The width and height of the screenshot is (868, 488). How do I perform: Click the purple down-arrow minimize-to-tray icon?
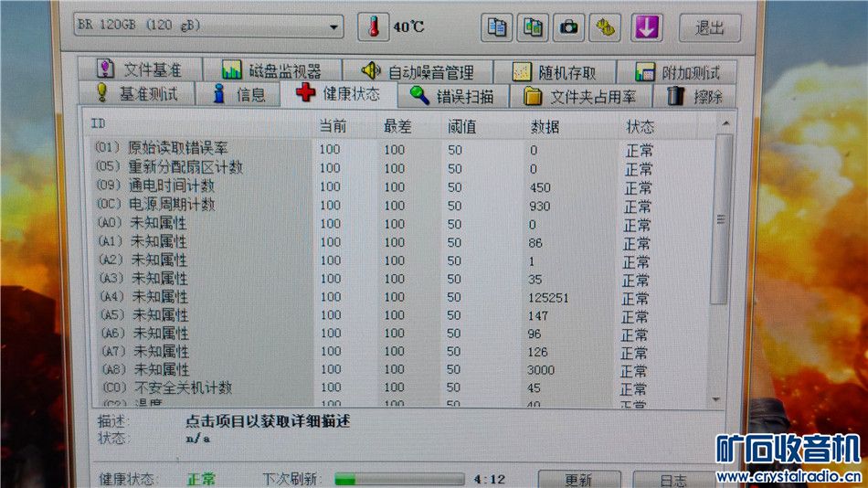(647, 27)
